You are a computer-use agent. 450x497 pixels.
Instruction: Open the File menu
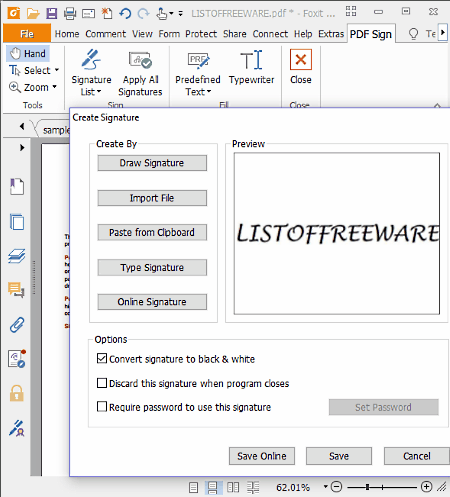click(x=27, y=34)
